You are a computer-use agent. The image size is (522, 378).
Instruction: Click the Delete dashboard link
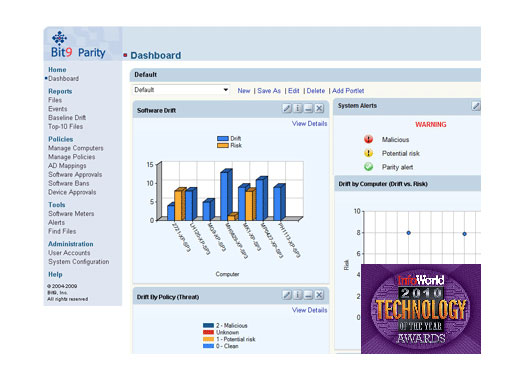click(x=316, y=91)
